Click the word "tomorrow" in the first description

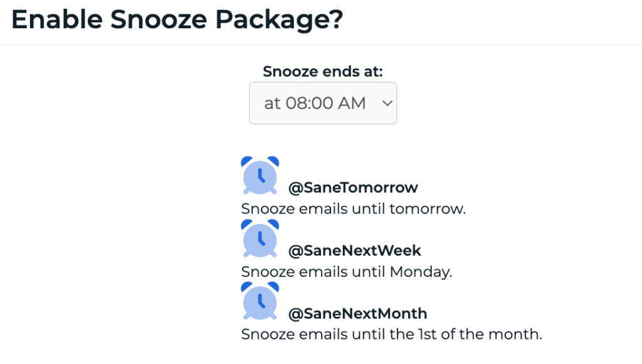click(427, 209)
